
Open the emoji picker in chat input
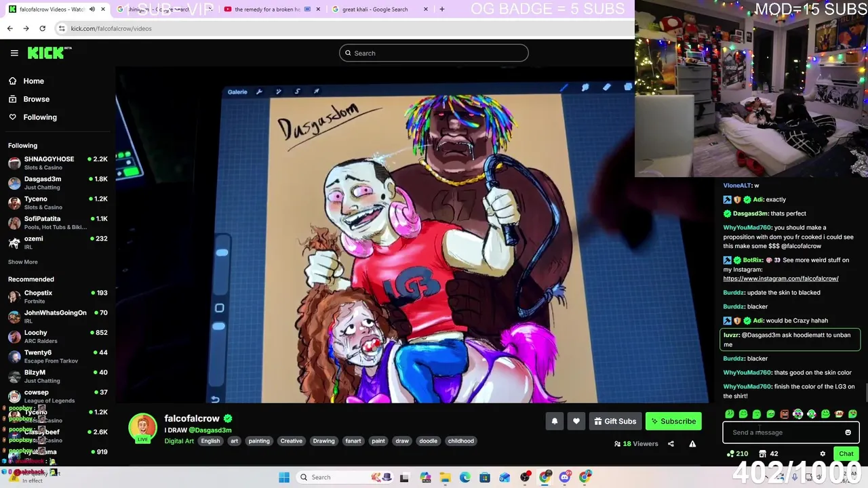[x=848, y=432]
